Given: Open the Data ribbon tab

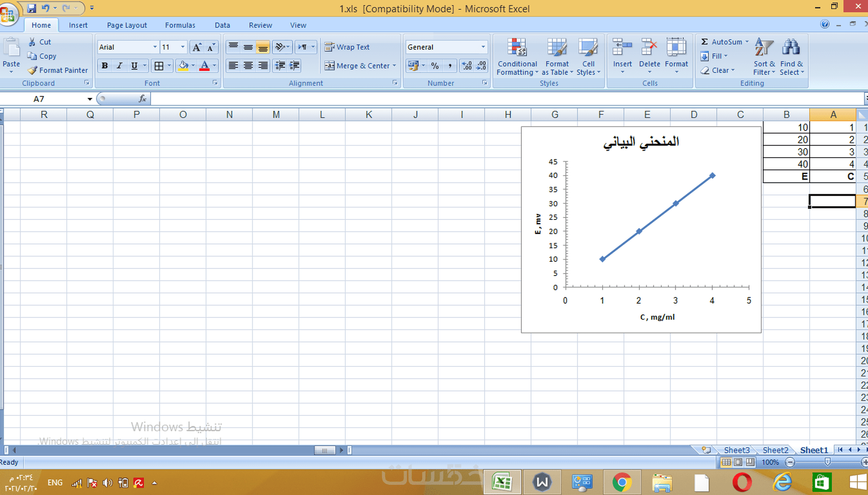Looking at the screenshot, I should [222, 25].
